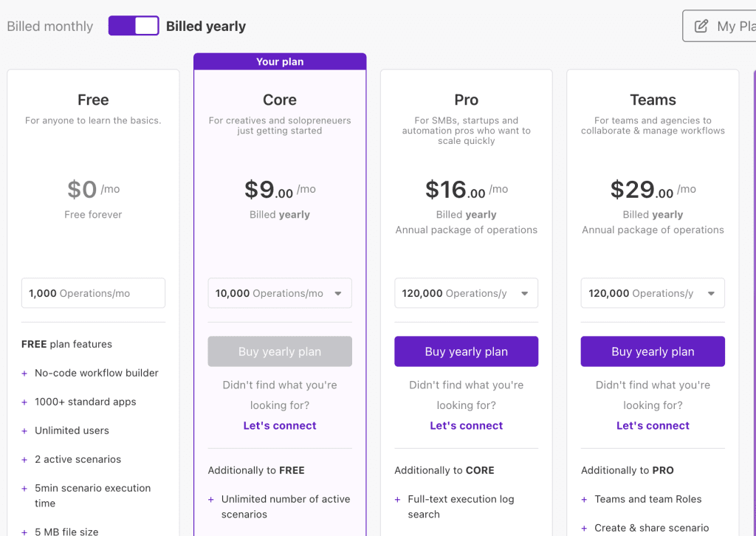
Task: Toggle the billed monthly/yearly switch
Action: [134, 26]
